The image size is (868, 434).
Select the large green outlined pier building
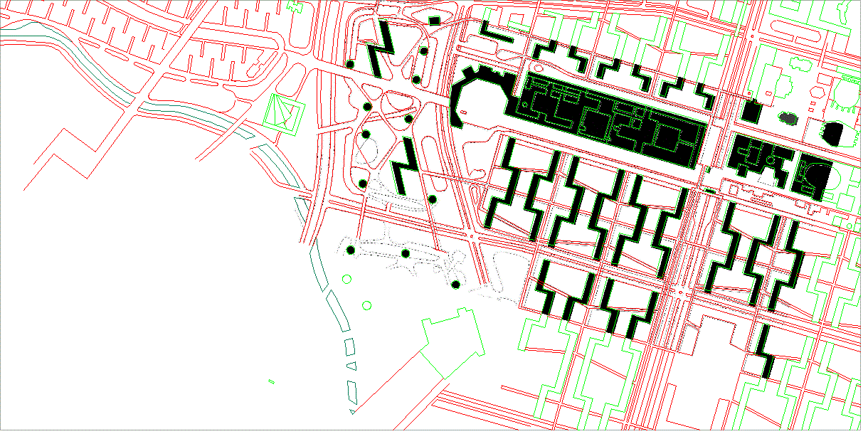tap(451, 342)
